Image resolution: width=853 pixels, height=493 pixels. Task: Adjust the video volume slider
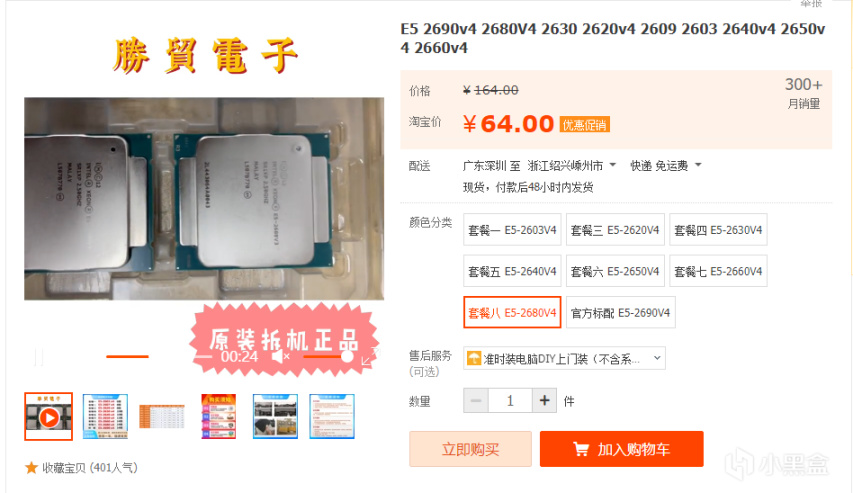point(328,357)
